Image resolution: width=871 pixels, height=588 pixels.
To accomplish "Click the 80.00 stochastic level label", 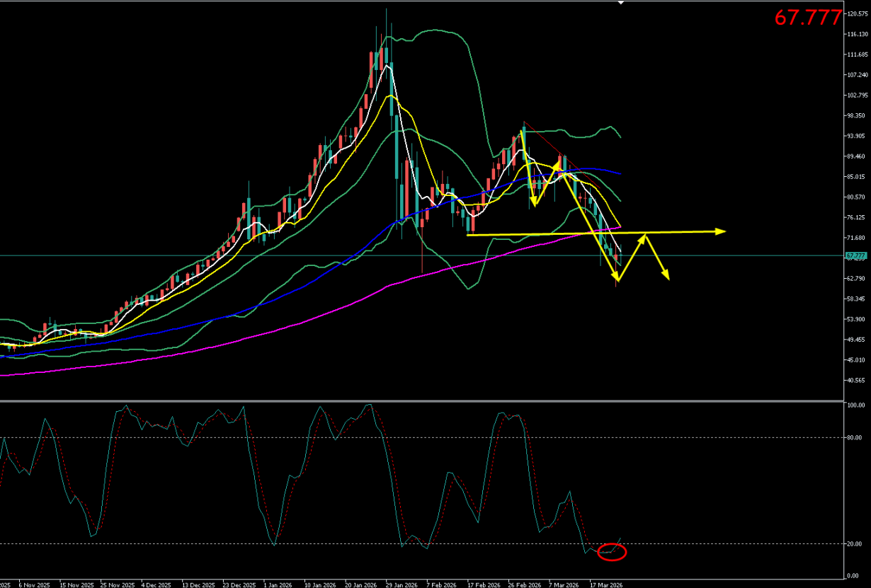I will pos(855,438).
